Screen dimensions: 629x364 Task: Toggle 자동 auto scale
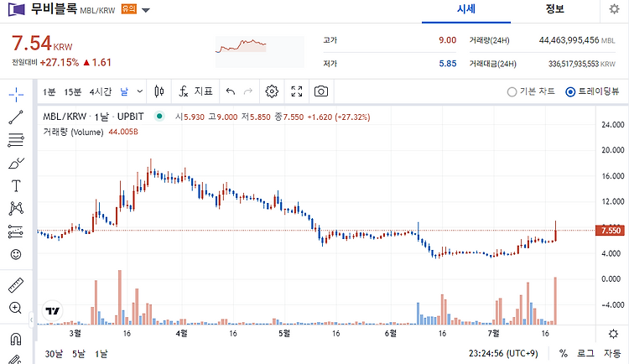coord(612,354)
